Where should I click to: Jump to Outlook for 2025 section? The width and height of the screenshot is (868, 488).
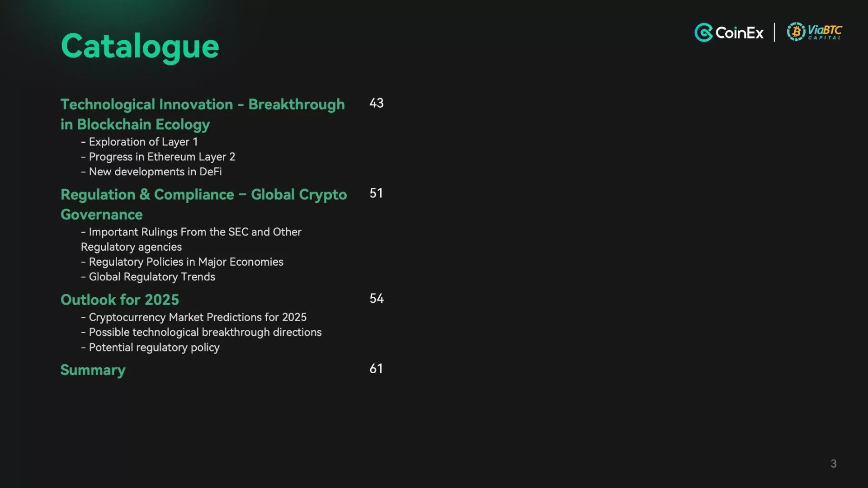[120, 300]
